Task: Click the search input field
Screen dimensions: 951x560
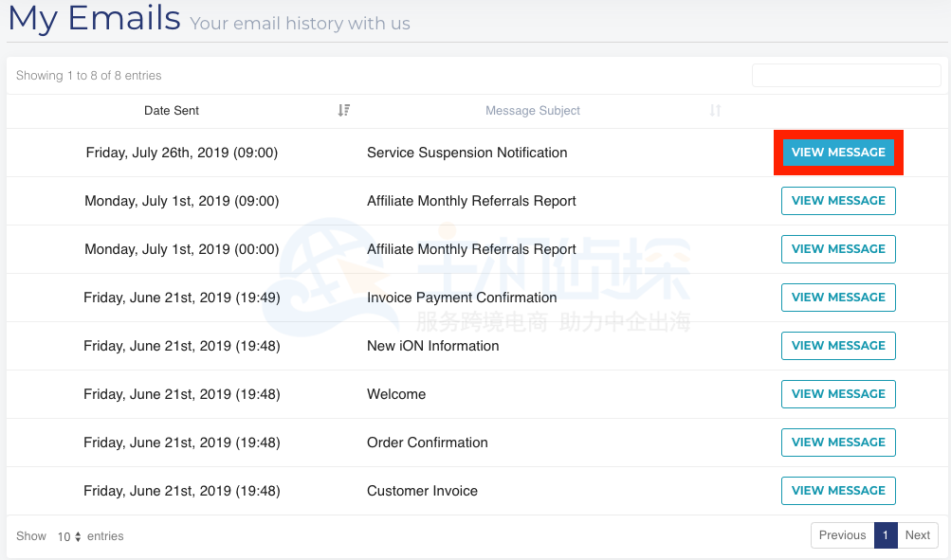Action: [846, 76]
